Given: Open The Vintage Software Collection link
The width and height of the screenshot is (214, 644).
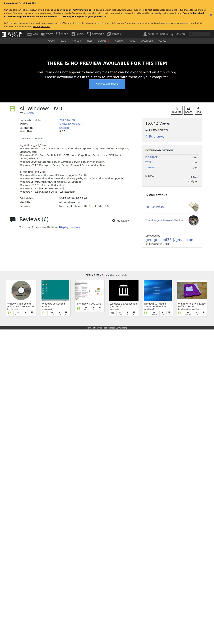Looking at the screenshot, I should pyautogui.click(x=164, y=221).
